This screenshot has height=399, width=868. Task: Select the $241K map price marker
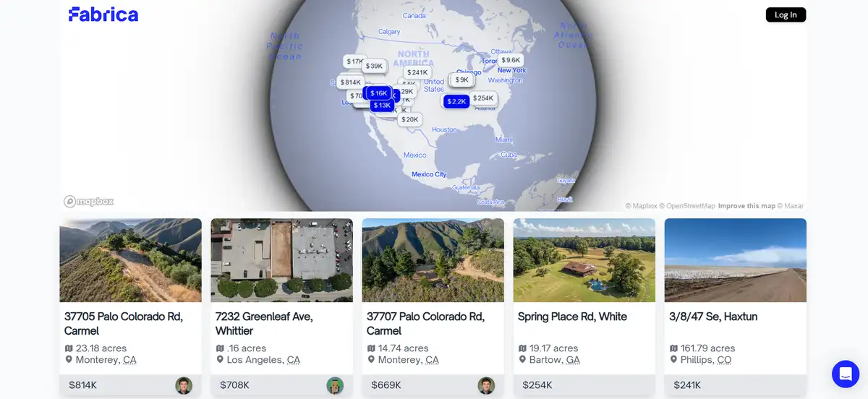click(x=417, y=72)
